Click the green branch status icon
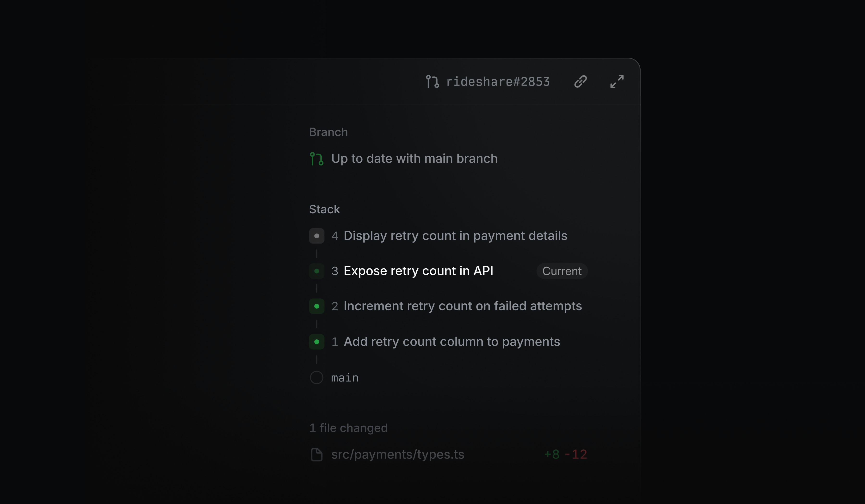The width and height of the screenshot is (865, 504). (x=316, y=159)
